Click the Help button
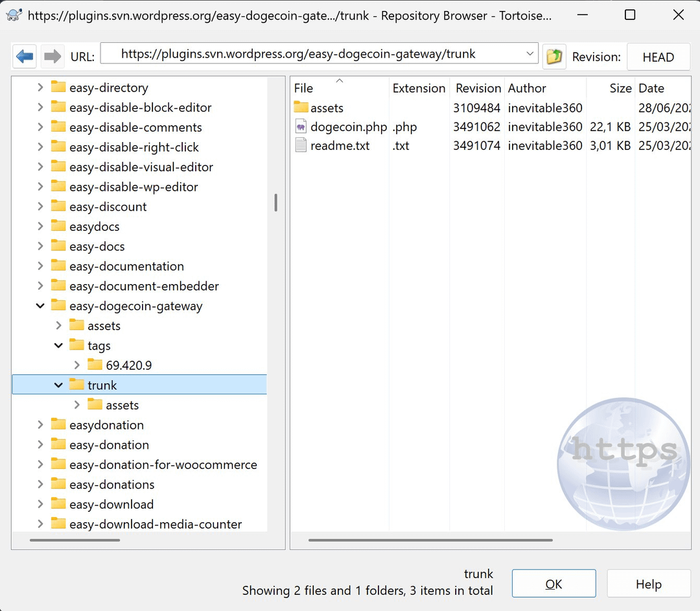The height and width of the screenshot is (611, 700). tap(648, 584)
